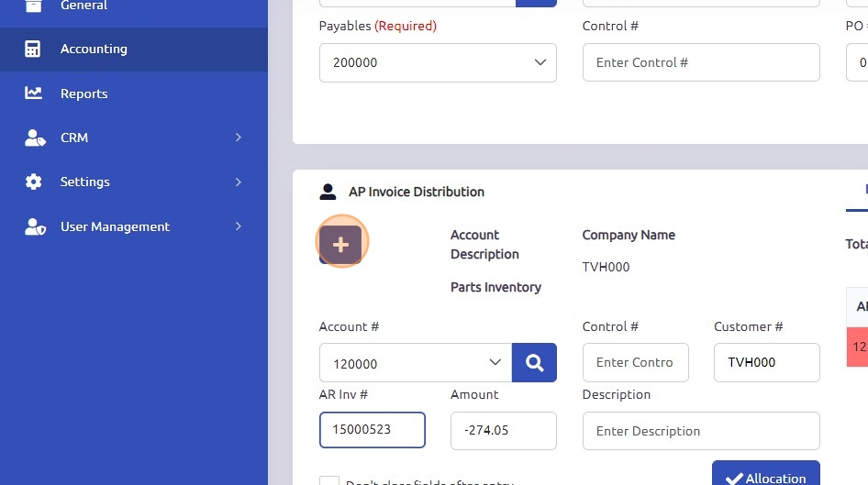The image size is (868, 485).
Task: Click the AP Invoice Distribution person icon
Action: 328,192
